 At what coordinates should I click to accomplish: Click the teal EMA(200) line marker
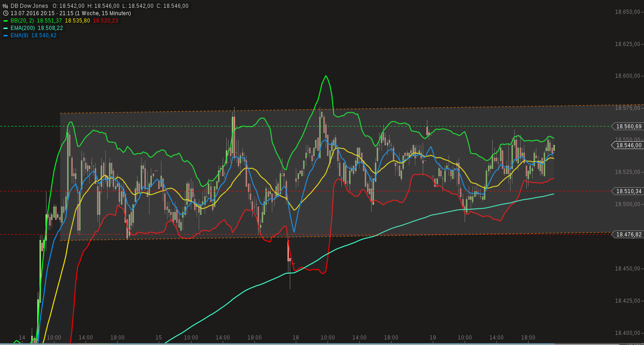pos(6,28)
